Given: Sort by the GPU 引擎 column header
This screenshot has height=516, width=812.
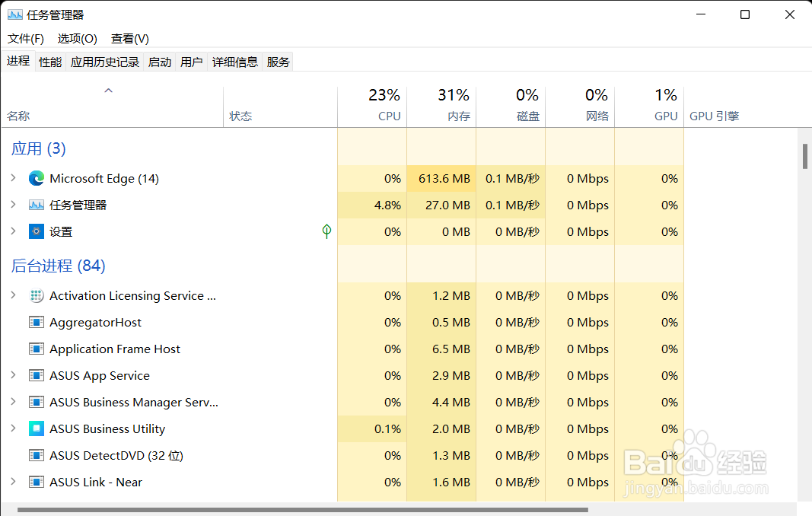Looking at the screenshot, I should pyautogui.click(x=714, y=116).
